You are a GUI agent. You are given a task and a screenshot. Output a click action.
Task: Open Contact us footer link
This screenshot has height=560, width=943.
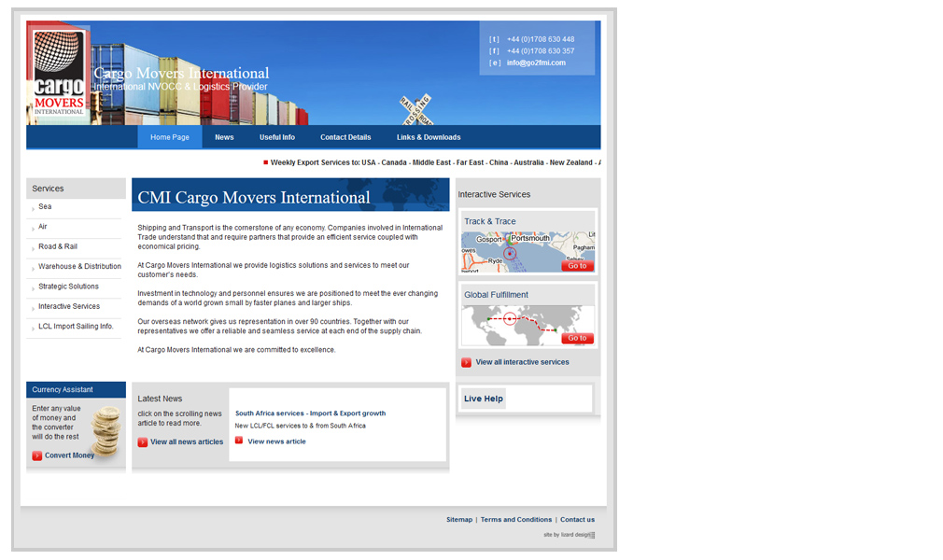[x=577, y=520]
